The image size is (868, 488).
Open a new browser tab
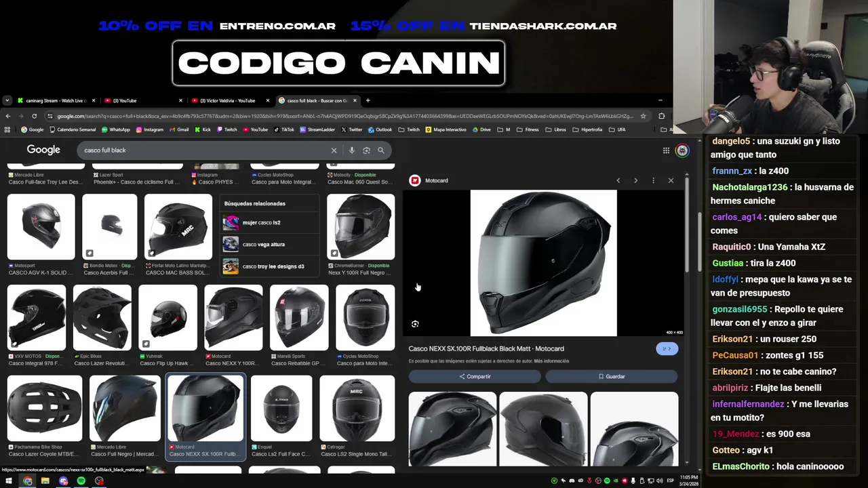tap(368, 100)
